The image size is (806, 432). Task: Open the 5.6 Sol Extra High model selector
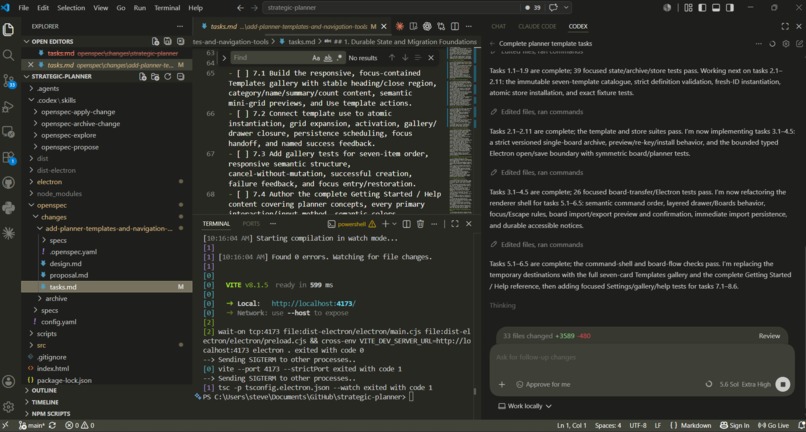(745, 384)
